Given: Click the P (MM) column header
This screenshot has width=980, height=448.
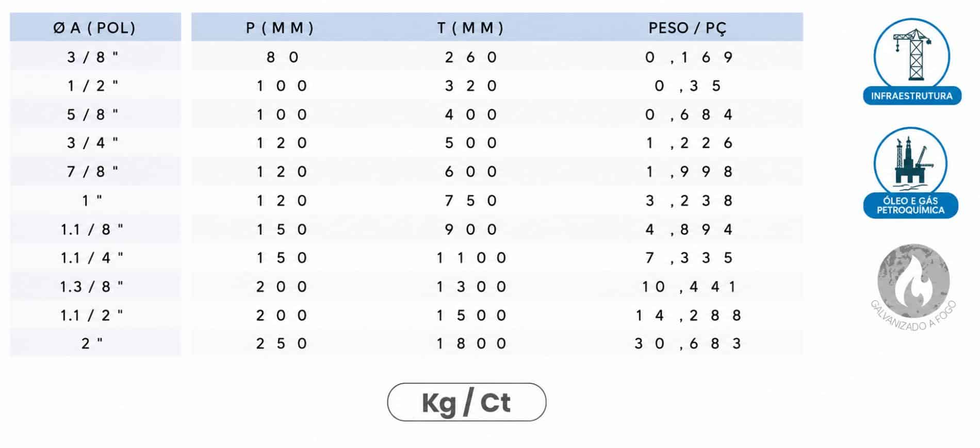Looking at the screenshot, I should pos(280,27).
